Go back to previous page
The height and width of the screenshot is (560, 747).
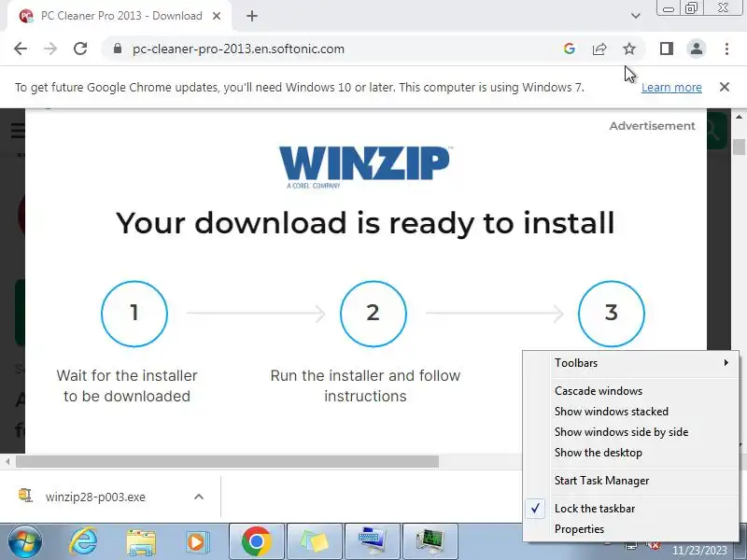point(21,49)
